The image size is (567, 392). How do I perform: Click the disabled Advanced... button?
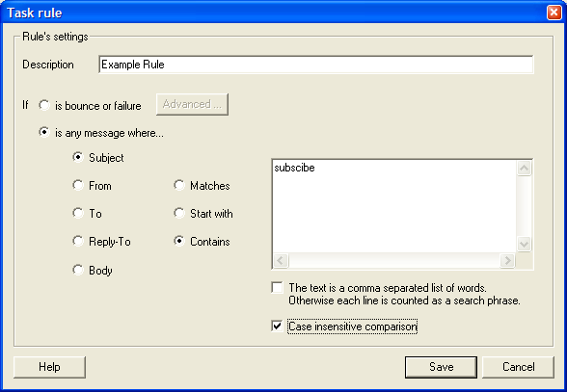[x=192, y=104]
